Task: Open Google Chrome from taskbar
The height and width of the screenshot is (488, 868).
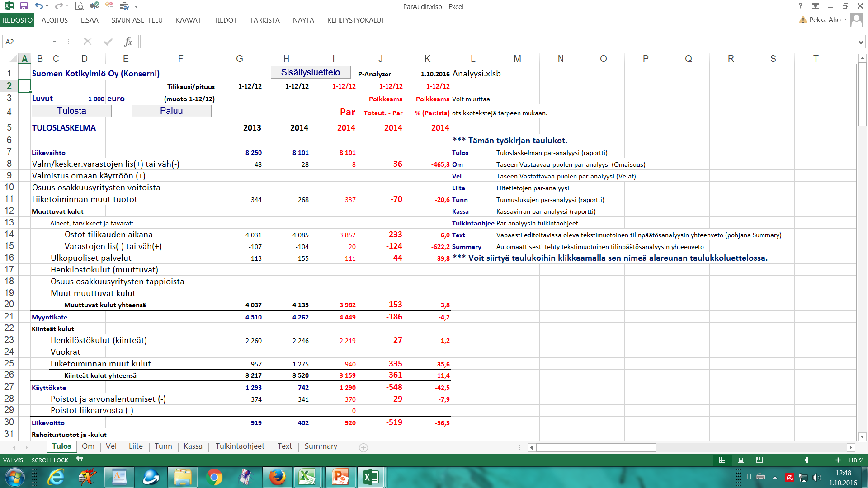Action: 214,477
